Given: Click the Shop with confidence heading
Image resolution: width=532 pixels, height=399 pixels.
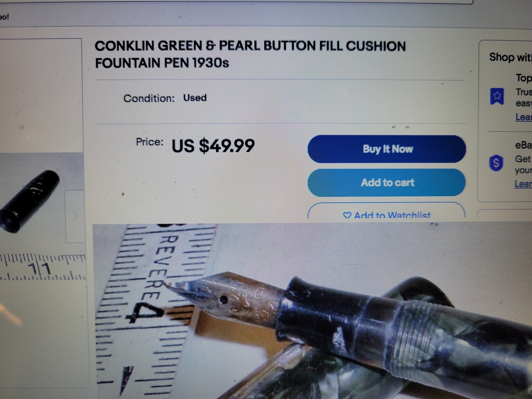Looking at the screenshot, I should 510,57.
